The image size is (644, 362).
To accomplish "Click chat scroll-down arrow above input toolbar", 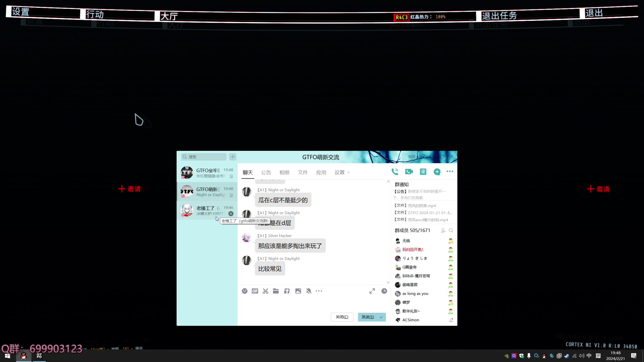I will coord(388,283).
